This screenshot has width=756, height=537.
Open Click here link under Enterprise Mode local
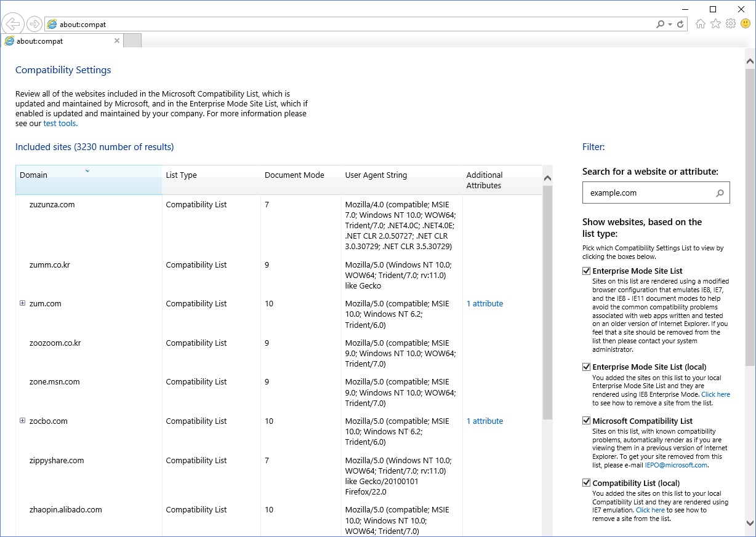(715, 395)
